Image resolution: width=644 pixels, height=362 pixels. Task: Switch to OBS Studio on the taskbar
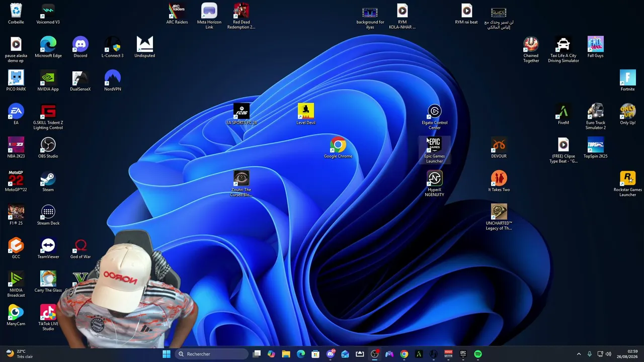(x=374, y=354)
